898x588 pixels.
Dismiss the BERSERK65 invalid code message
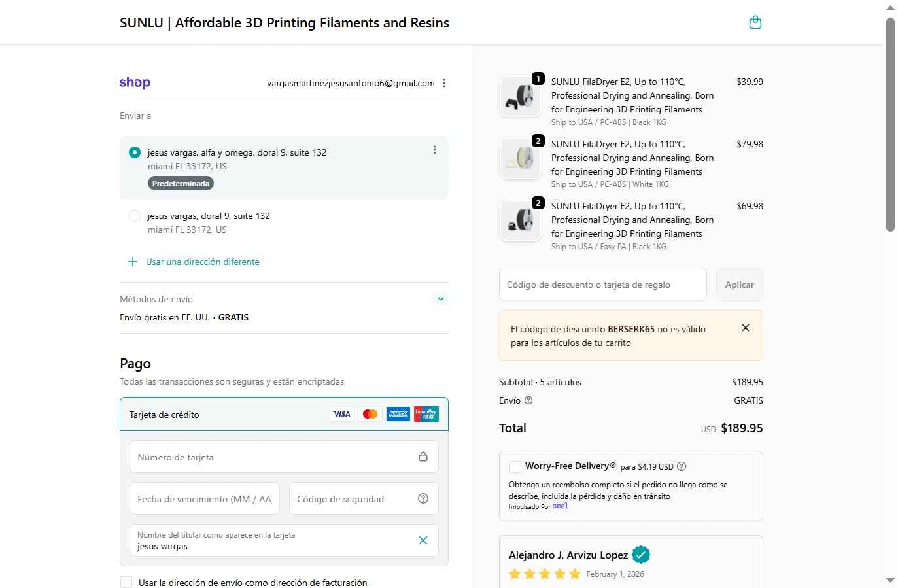point(746,328)
